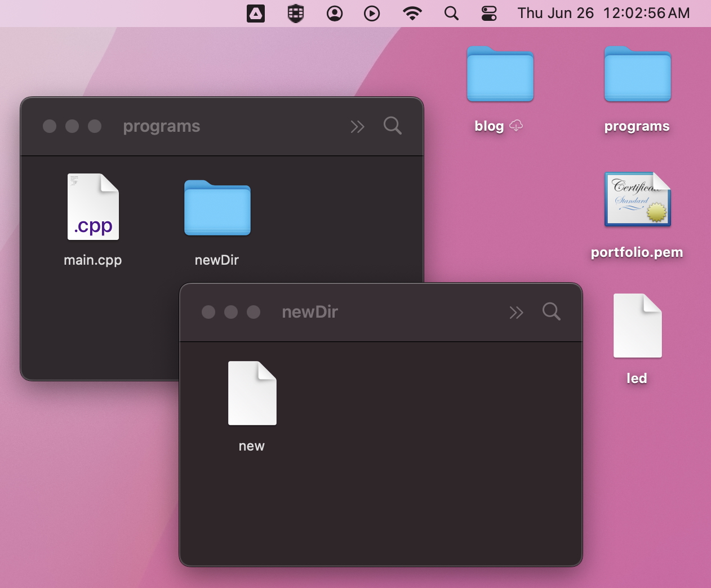Image resolution: width=711 pixels, height=588 pixels.
Task: Select the portfolio.pem certificate icon
Action: pyautogui.click(x=637, y=199)
